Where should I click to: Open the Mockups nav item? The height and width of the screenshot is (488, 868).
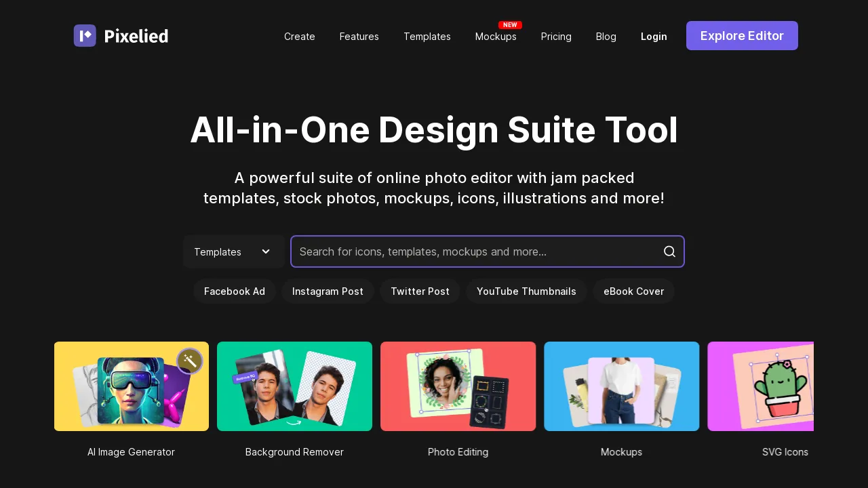point(496,37)
